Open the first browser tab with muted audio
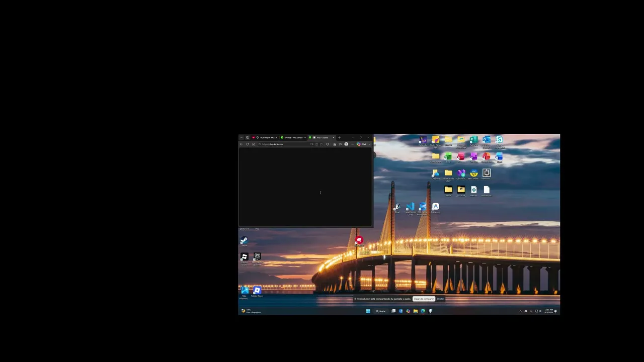 (x=265, y=137)
